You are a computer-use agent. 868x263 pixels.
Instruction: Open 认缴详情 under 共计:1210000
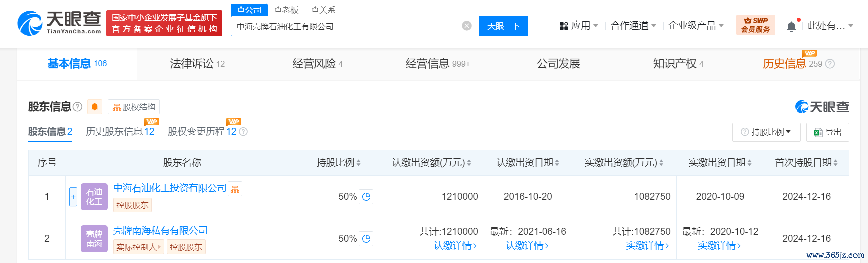(455, 245)
